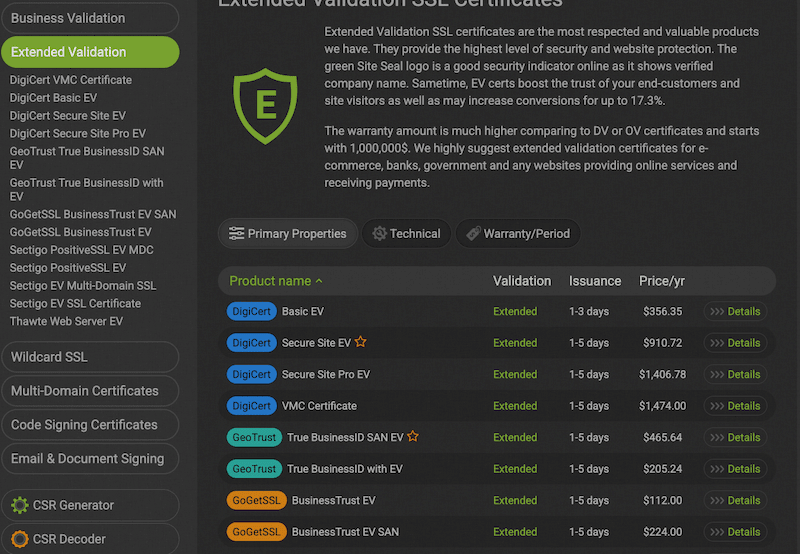This screenshot has width=800, height=554.
Task: Switch to the Technical tab
Action: 406,234
